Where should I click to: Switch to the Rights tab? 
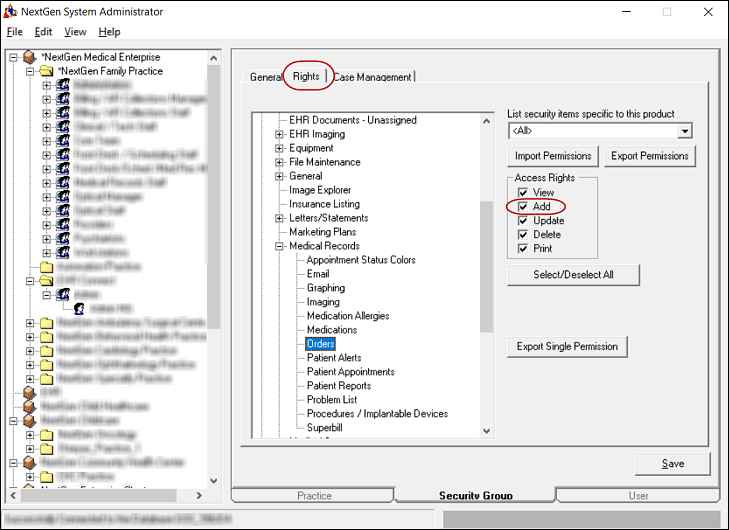tap(306, 76)
